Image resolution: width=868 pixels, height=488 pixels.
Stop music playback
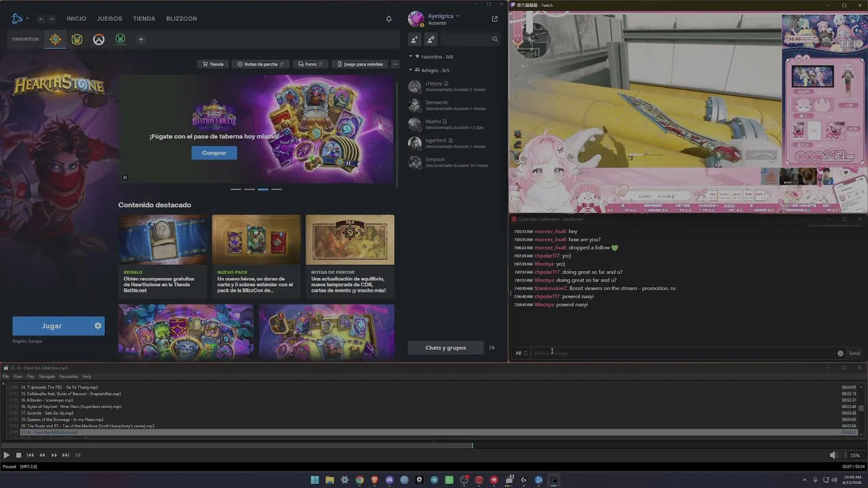tap(19, 455)
